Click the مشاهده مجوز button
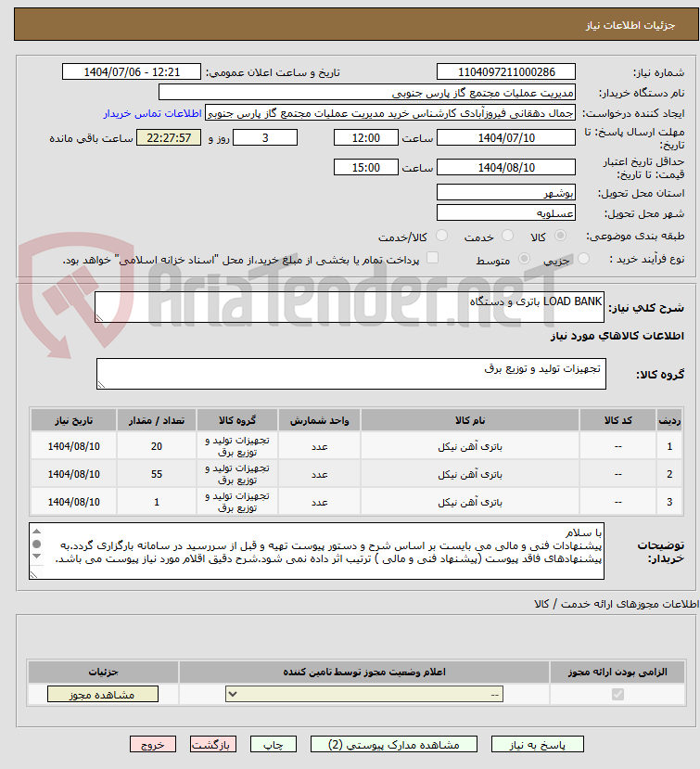Viewport: 700px width, 769px height. (x=103, y=694)
